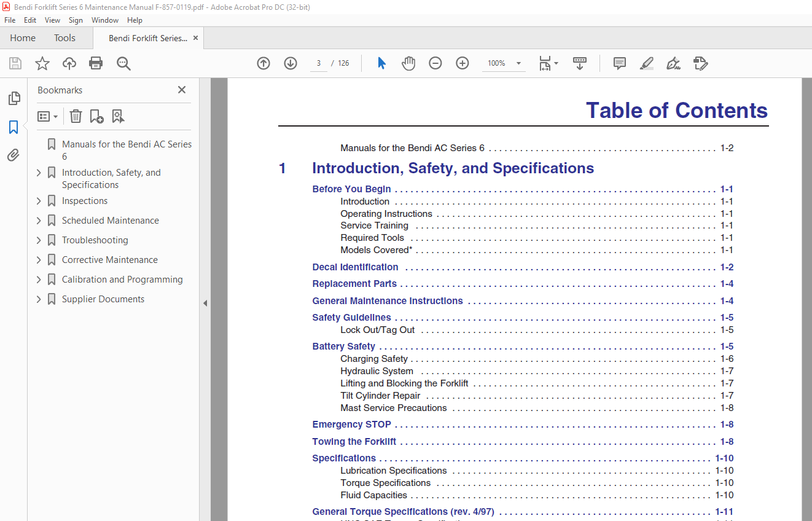Open the Sign document pen tool

[673, 63]
